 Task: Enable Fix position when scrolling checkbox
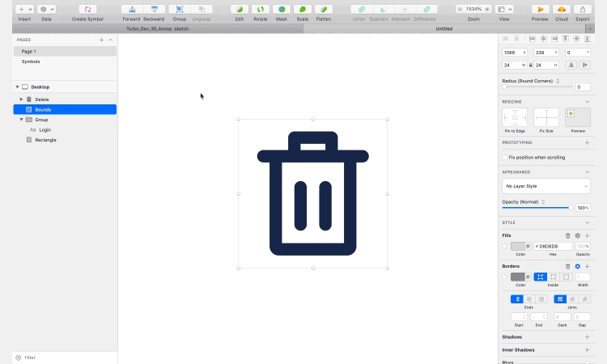[x=504, y=158]
